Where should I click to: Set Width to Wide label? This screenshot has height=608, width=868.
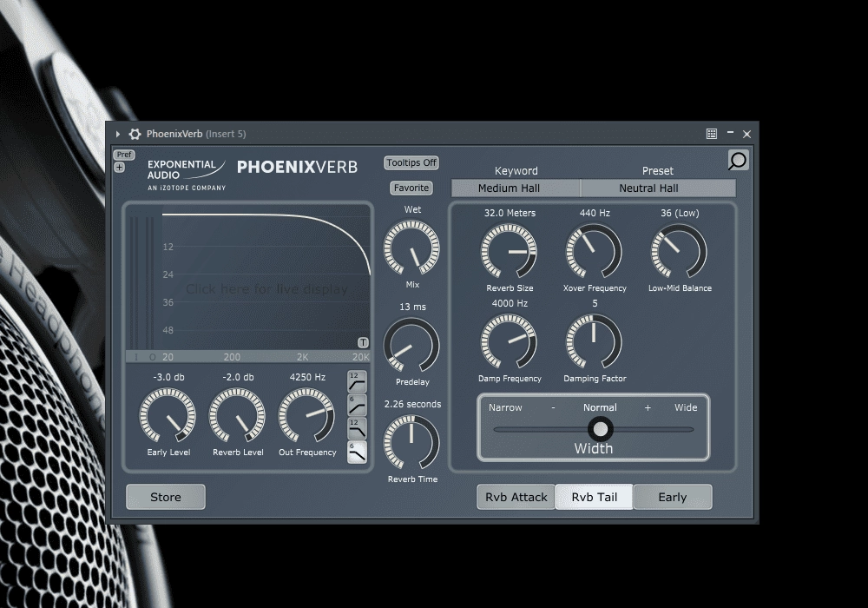click(x=686, y=407)
